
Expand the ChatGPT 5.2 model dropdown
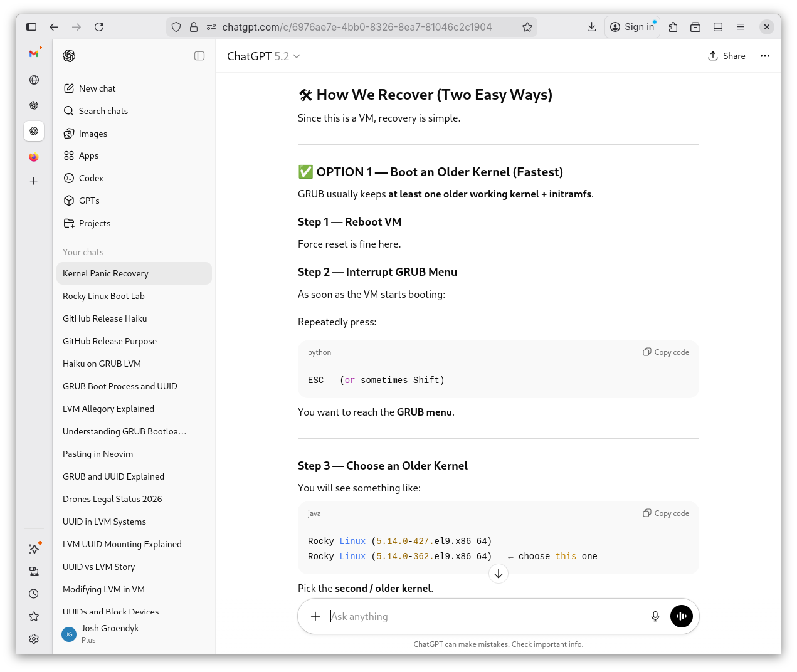click(263, 56)
